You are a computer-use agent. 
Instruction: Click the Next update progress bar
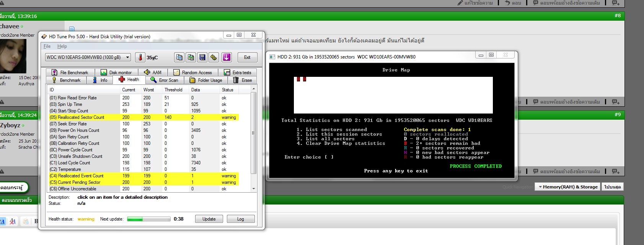(148, 219)
